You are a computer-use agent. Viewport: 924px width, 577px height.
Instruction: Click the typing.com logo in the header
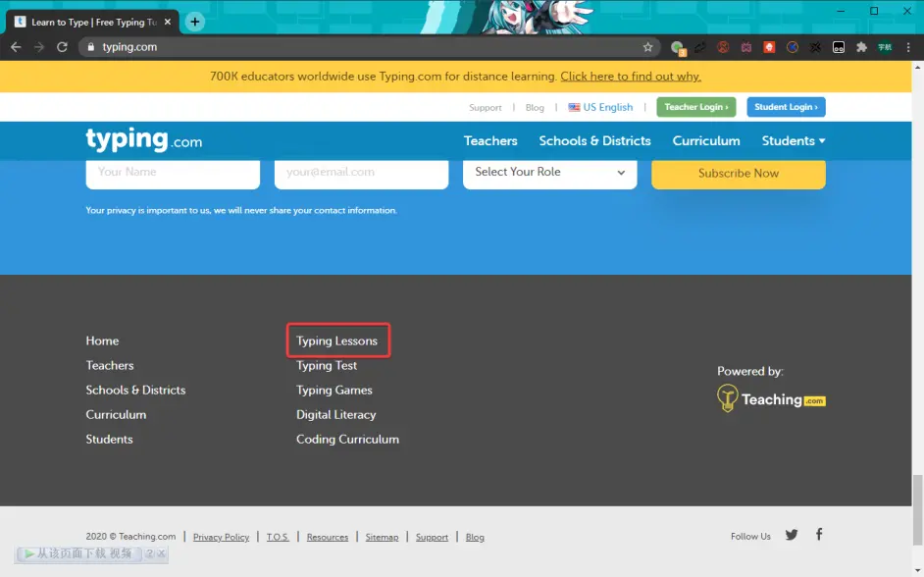pos(144,140)
